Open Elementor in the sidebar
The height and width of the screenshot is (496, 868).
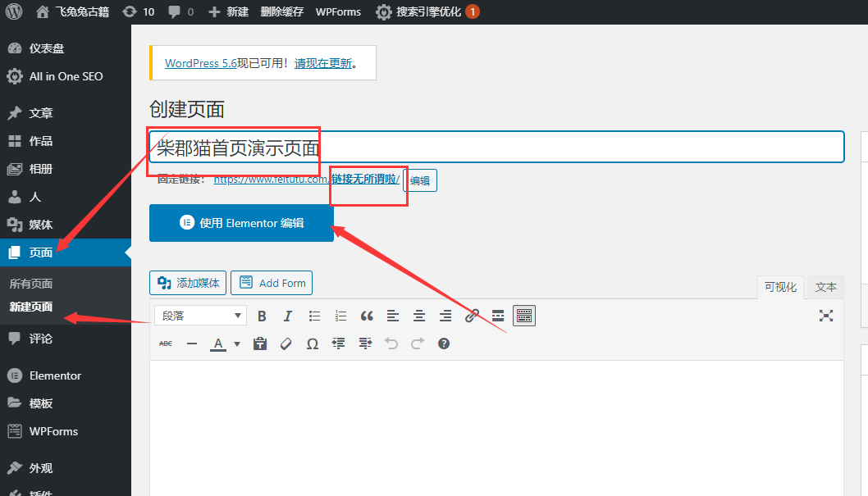[x=66, y=375]
